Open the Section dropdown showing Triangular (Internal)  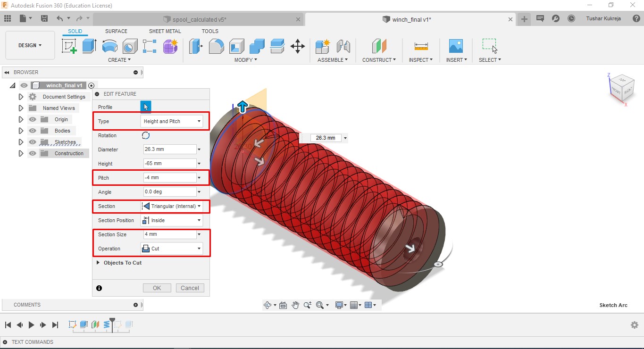(x=172, y=206)
